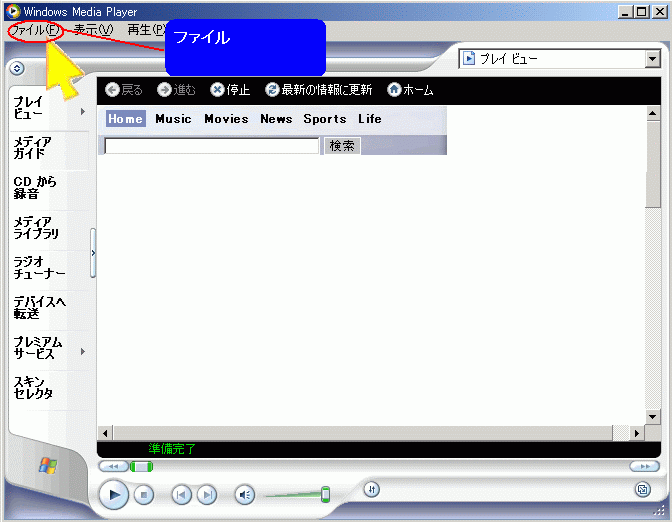Toggle the menu bar show/hide round button

point(17,68)
